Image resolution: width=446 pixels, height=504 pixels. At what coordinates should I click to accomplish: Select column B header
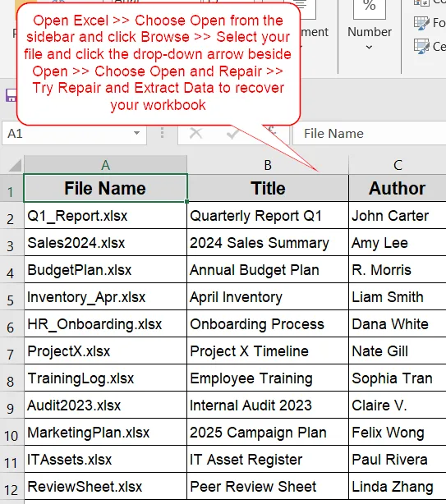point(268,165)
